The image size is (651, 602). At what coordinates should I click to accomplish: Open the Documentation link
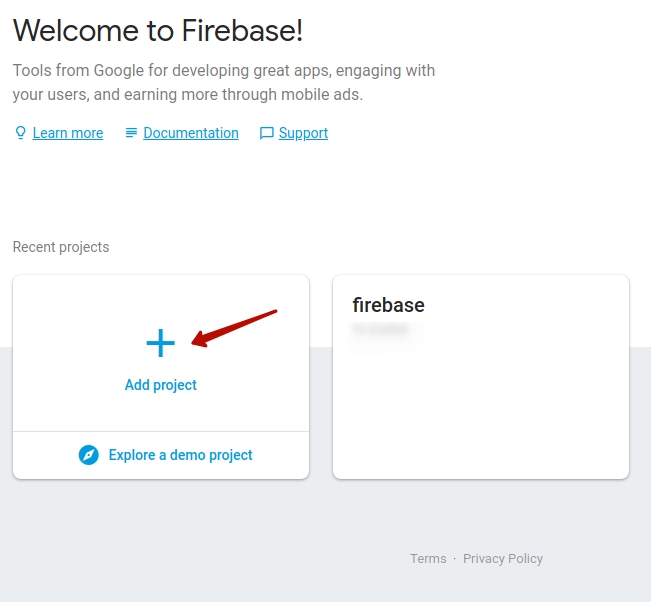191,133
